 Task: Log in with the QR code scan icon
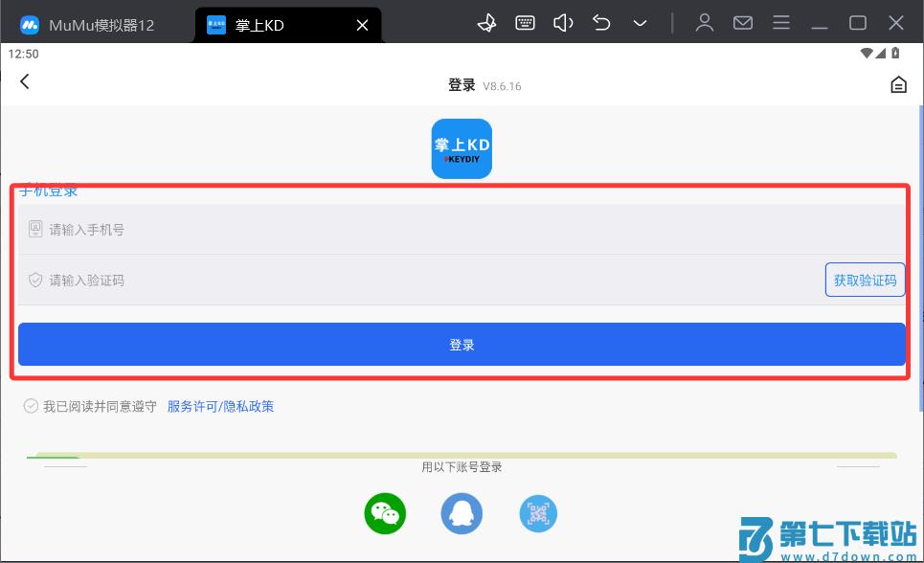[x=538, y=513]
